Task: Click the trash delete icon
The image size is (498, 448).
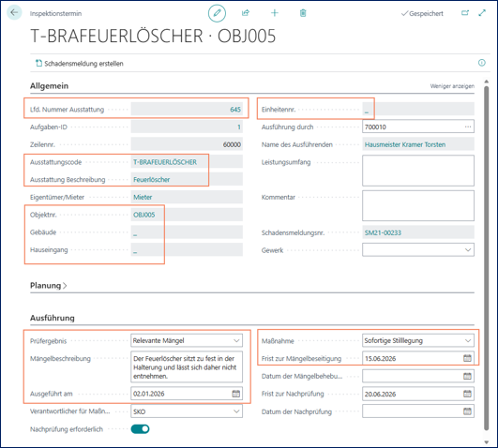Action: click(303, 13)
